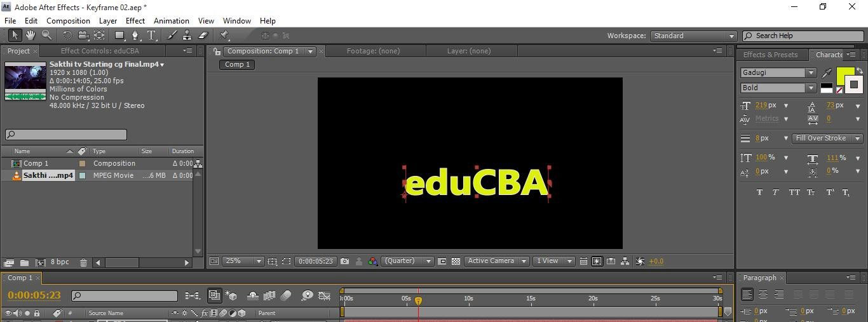Click the yellow fill color swatch
This screenshot has width=868, height=322.
pos(845,76)
